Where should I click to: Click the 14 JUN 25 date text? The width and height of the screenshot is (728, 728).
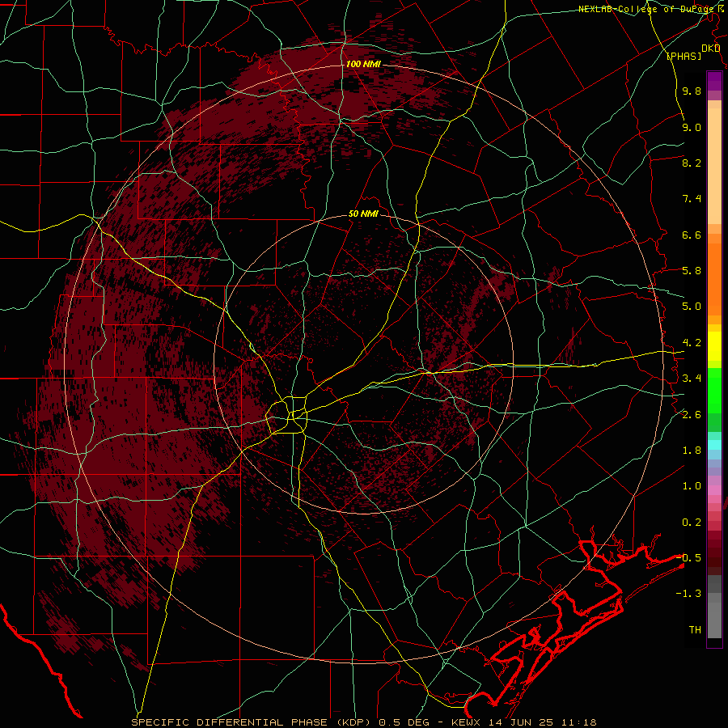[519, 722]
